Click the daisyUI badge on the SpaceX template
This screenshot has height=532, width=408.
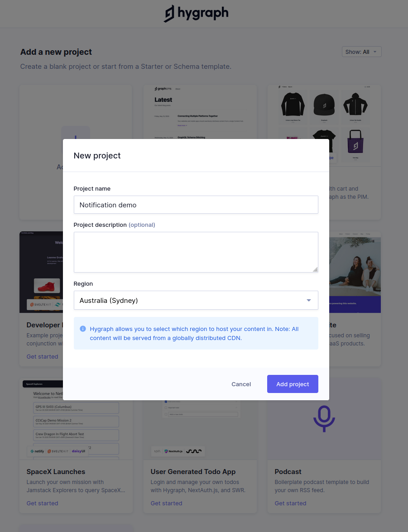[78, 451]
